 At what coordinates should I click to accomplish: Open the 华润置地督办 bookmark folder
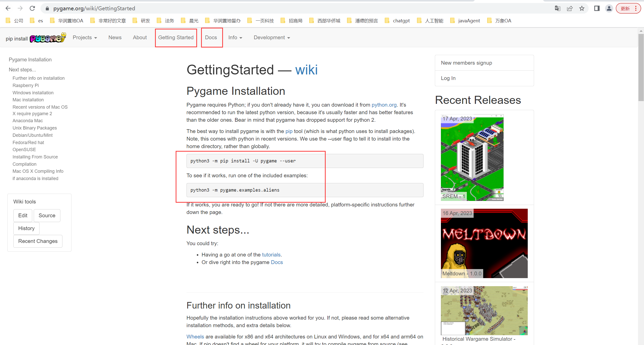(x=223, y=21)
